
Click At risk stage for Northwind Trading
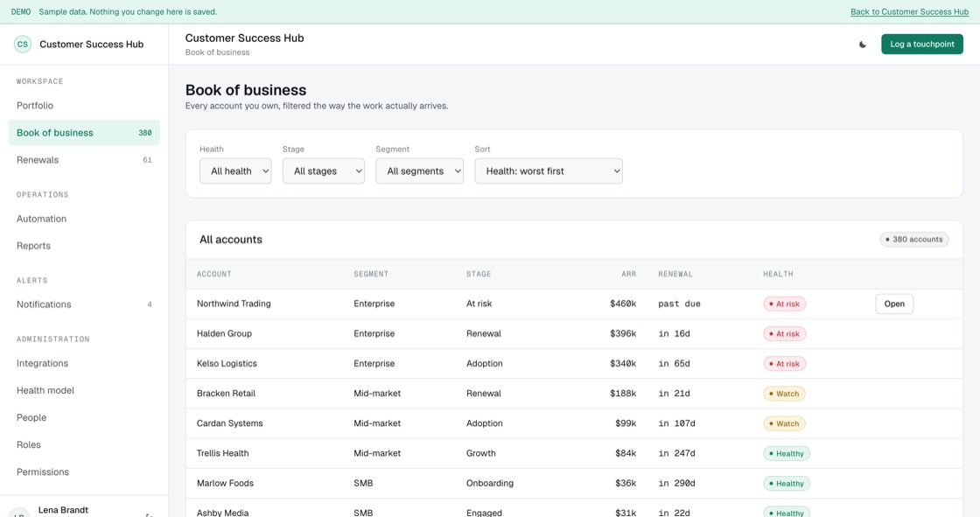tap(479, 304)
